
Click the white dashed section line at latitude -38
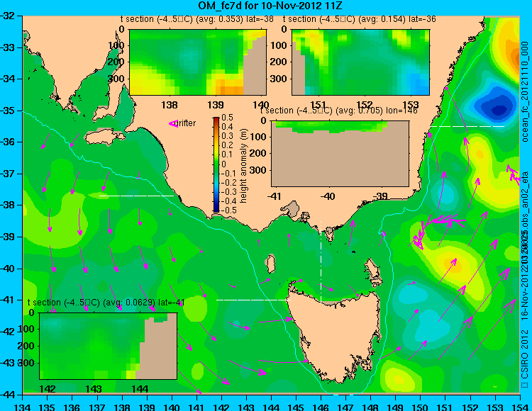(x=136, y=196)
